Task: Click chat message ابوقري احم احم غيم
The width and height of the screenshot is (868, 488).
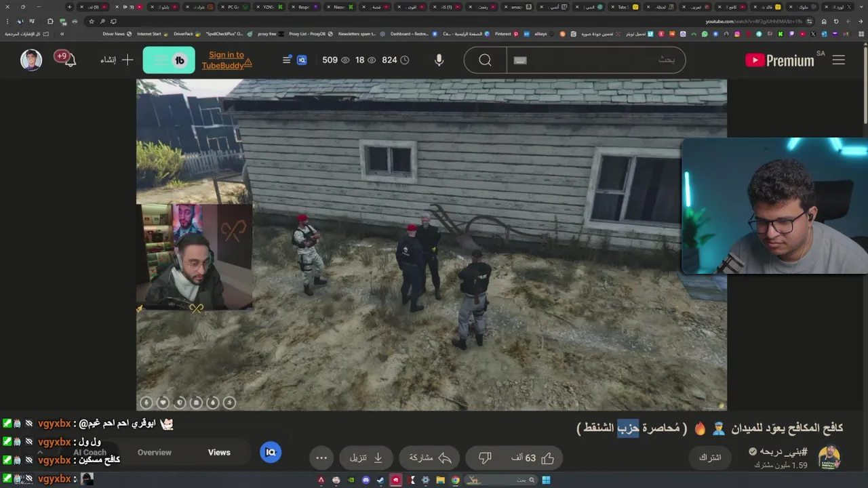Action: point(117,424)
